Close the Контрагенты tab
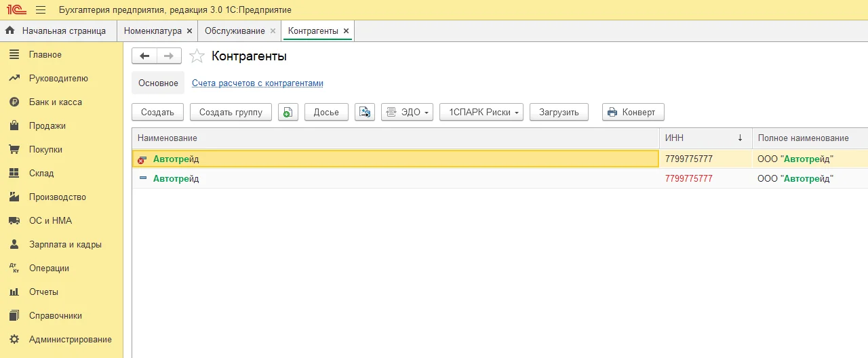The image size is (868, 358). [x=346, y=31]
